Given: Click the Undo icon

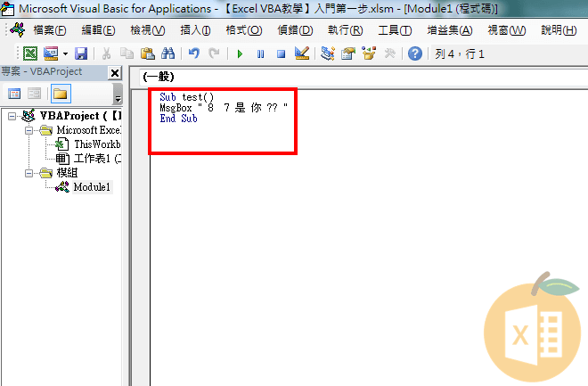Looking at the screenshot, I should (193, 53).
